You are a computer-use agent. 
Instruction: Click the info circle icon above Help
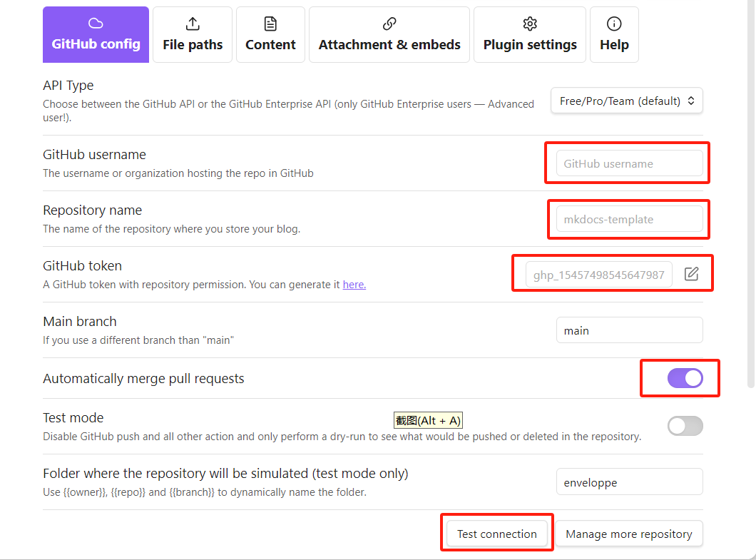tap(614, 24)
